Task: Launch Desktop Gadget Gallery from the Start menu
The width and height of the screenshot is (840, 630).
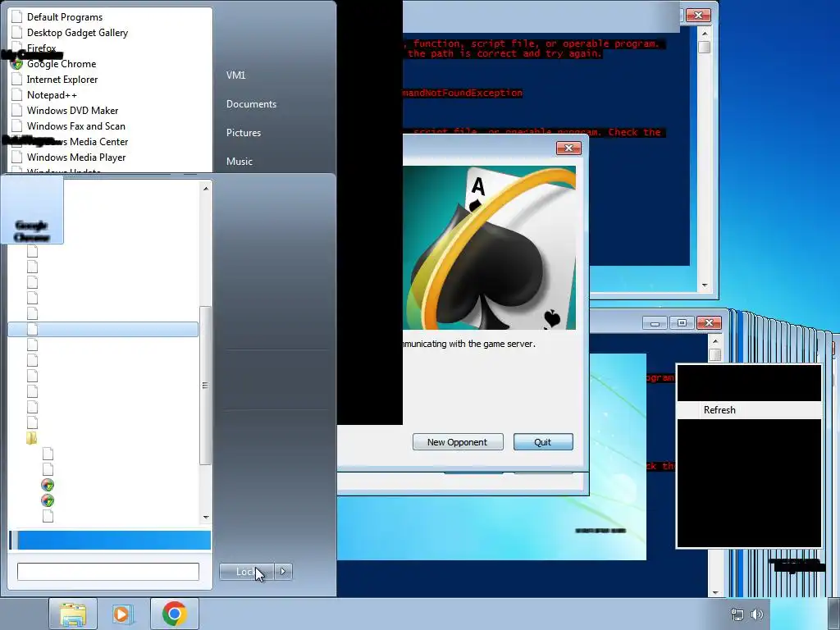Action: pos(77,33)
